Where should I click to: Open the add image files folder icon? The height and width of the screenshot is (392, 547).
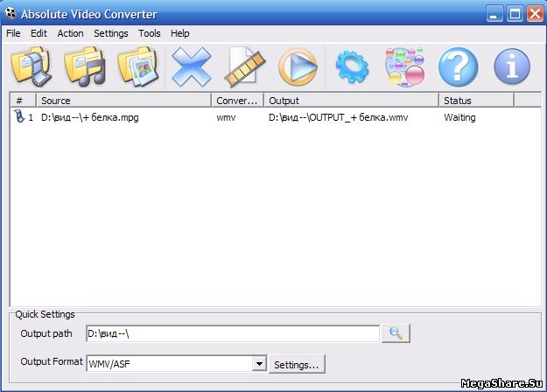coord(138,67)
